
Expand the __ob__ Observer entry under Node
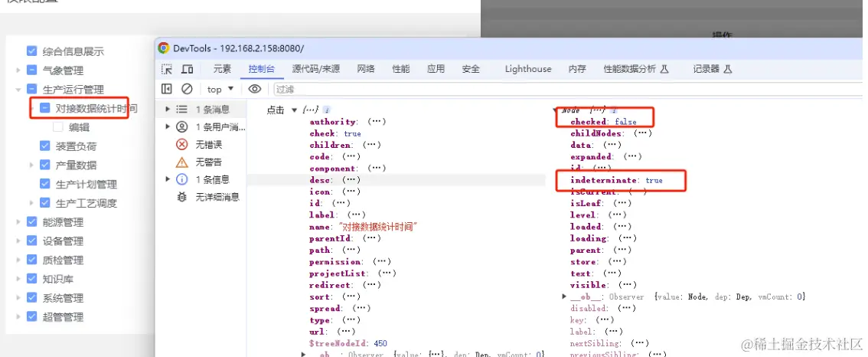[x=564, y=296]
